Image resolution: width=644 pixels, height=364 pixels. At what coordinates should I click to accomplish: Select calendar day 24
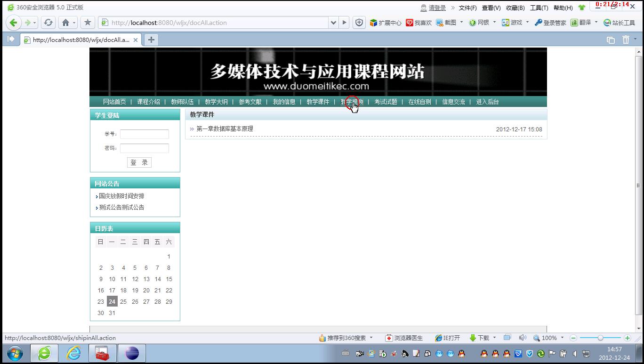pyautogui.click(x=112, y=301)
